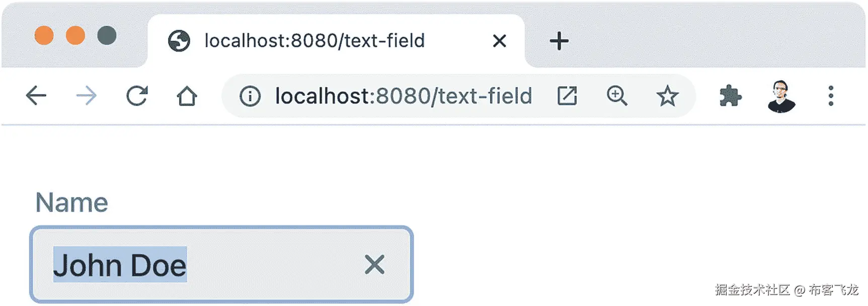Viewport: 868px width, 306px height.
Task: Reload the current page
Action: (x=136, y=95)
